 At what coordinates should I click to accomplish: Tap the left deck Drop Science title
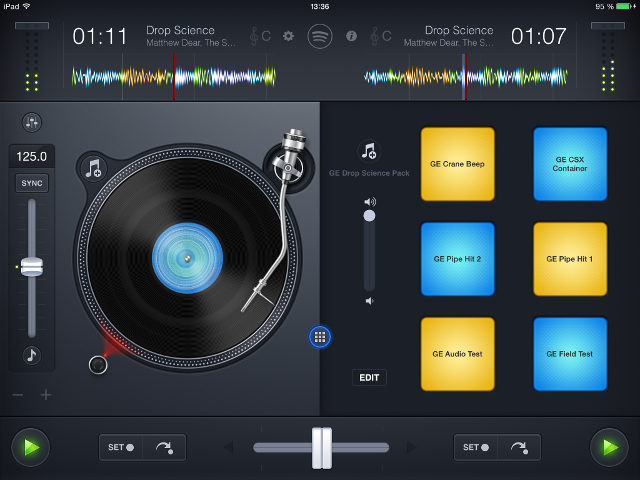click(x=180, y=30)
